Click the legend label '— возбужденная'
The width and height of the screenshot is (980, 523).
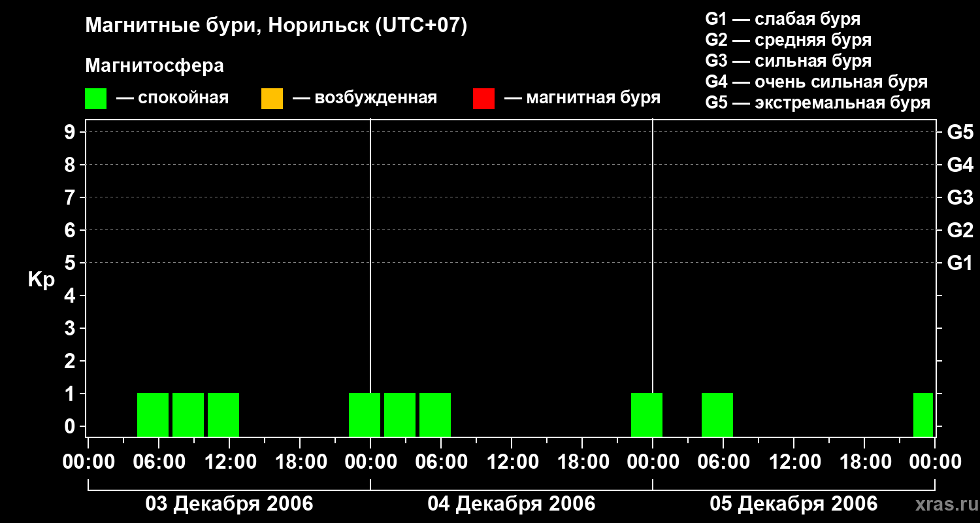(x=365, y=99)
